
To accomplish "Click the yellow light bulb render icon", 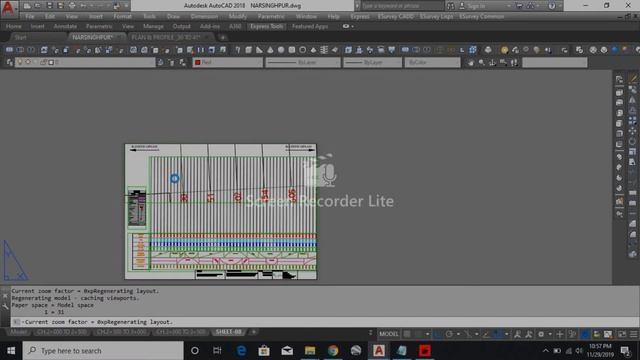I will tap(504, 50).
